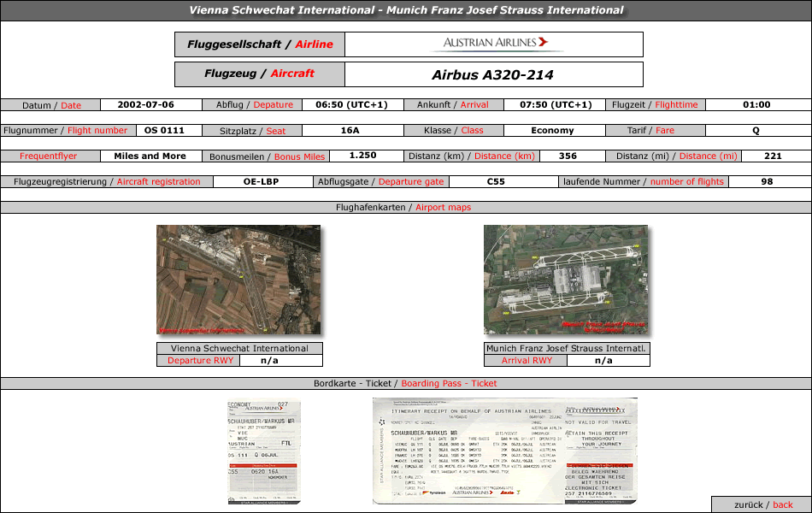The width and height of the screenshot is (812, 513).
Task: Click the seat value 16A
Action: point(350,130)
